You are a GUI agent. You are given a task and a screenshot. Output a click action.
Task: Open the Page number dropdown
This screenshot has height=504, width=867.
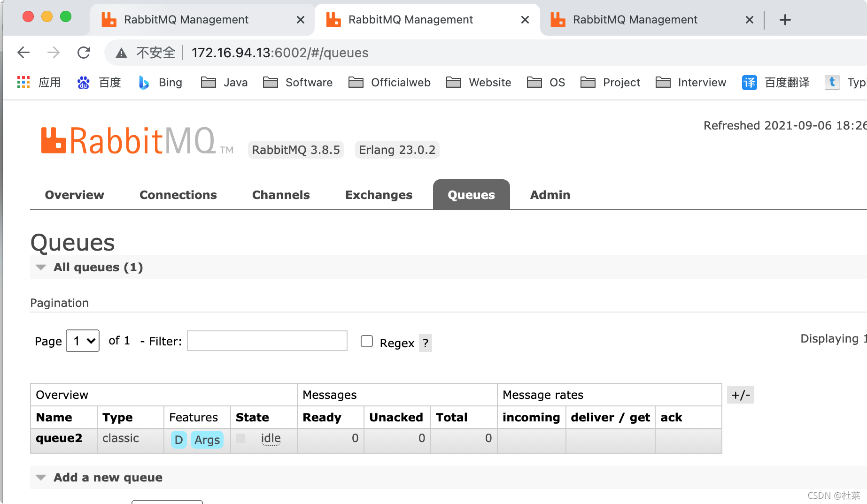click(83, 341)
